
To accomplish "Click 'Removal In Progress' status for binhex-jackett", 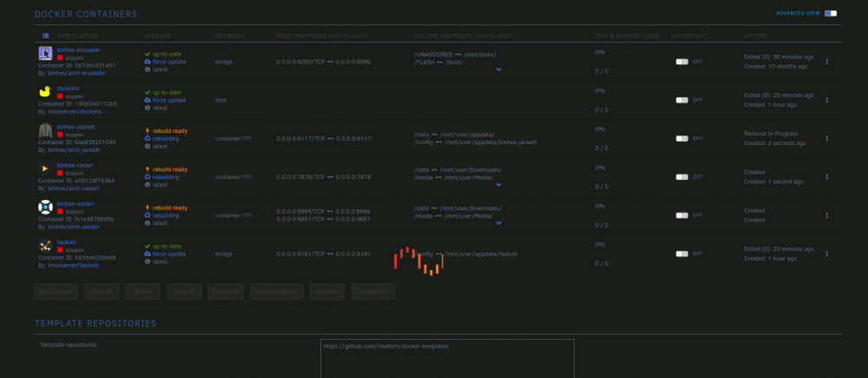I will coord(771,134).
